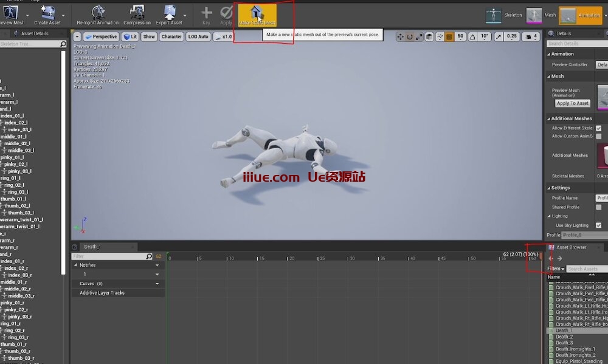Image resolution: width=608 pixels, height=364 pixels.
Task: Toggle Allow Different Skeletons checkbox
Action: click(x=599, y=128)
